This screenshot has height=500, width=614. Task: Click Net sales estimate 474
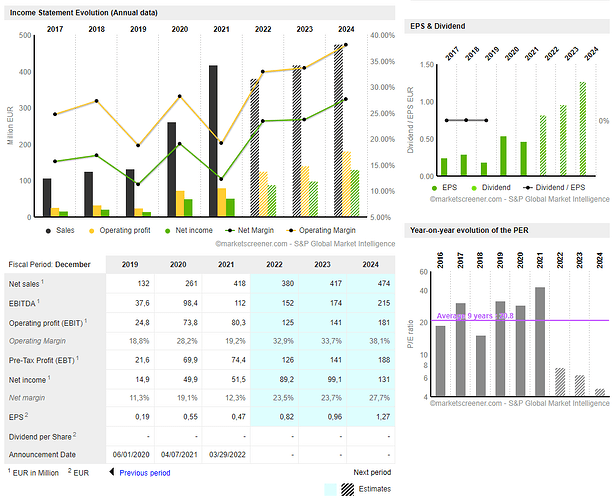pyautogui.click(x=384, y=283)
